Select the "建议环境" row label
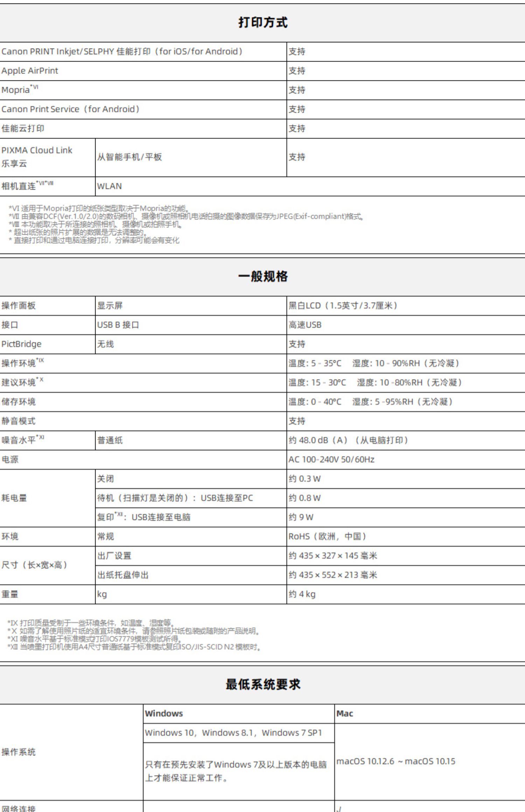This screenshot has width=525, height=812. coord(22,382)
